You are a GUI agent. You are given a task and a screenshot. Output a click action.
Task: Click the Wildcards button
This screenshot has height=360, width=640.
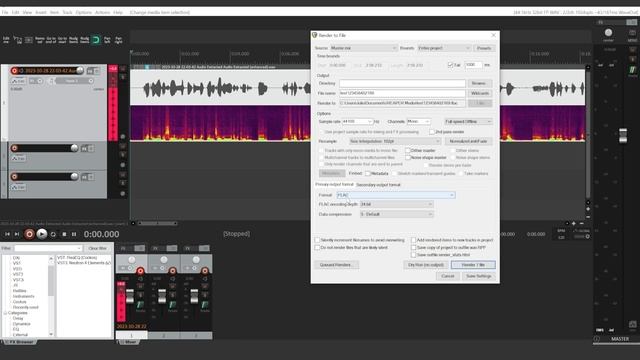coord(480,93)
